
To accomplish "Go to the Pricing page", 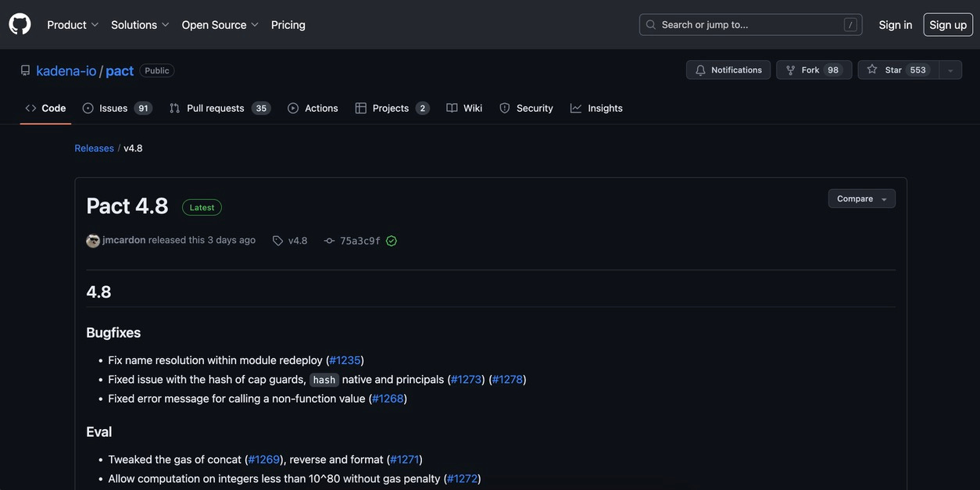I will [288, 25].
